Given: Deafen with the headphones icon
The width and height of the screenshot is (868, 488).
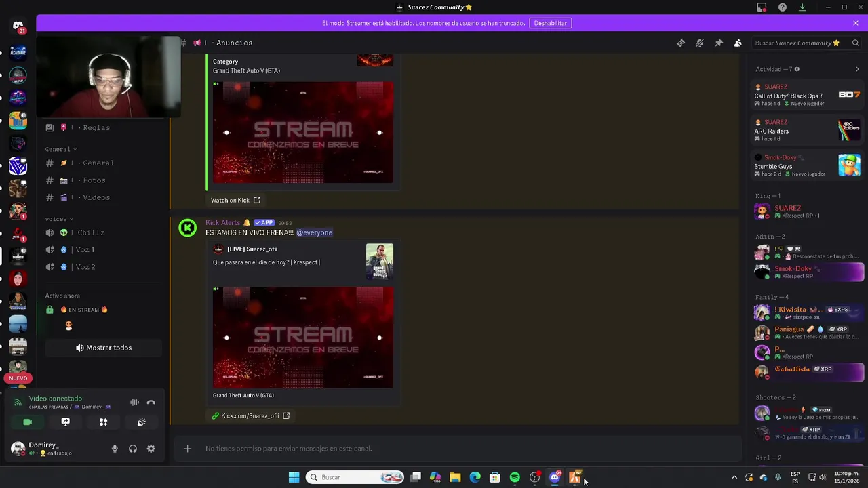Looking at the screenshot, I should [133, 449].
